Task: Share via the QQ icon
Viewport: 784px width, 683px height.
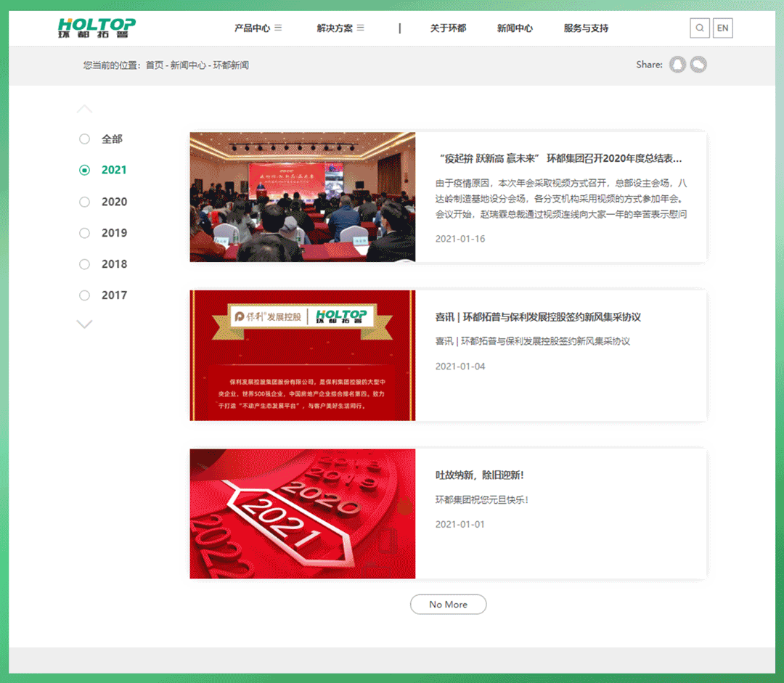Action: pos(677,65)
